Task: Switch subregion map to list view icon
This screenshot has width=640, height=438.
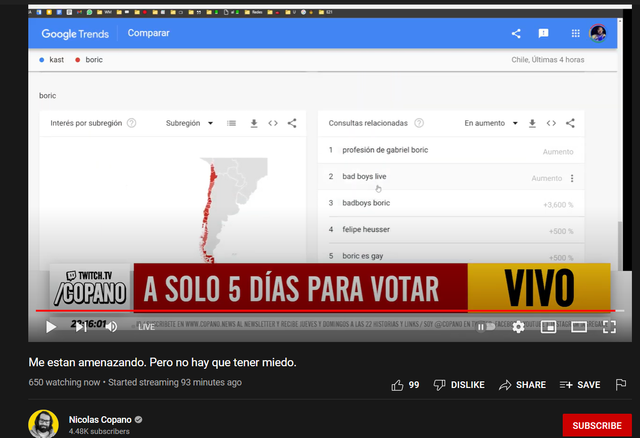Action: pyautogui.click(x=231, y=123)
